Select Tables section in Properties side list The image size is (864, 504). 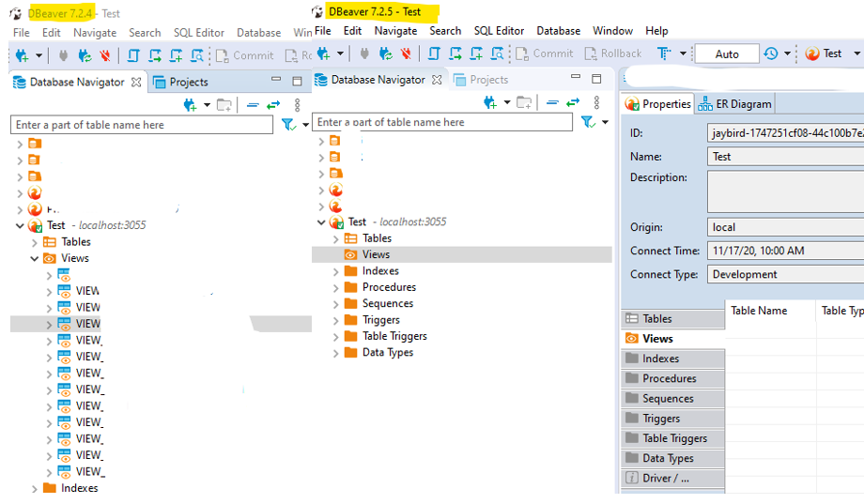(x=673, y=319)
